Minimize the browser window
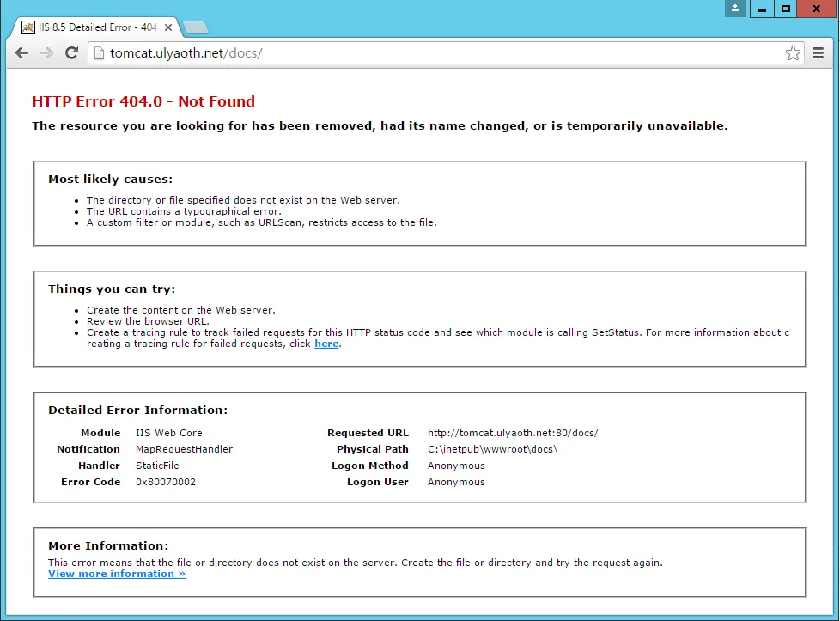 pos(761,9)
